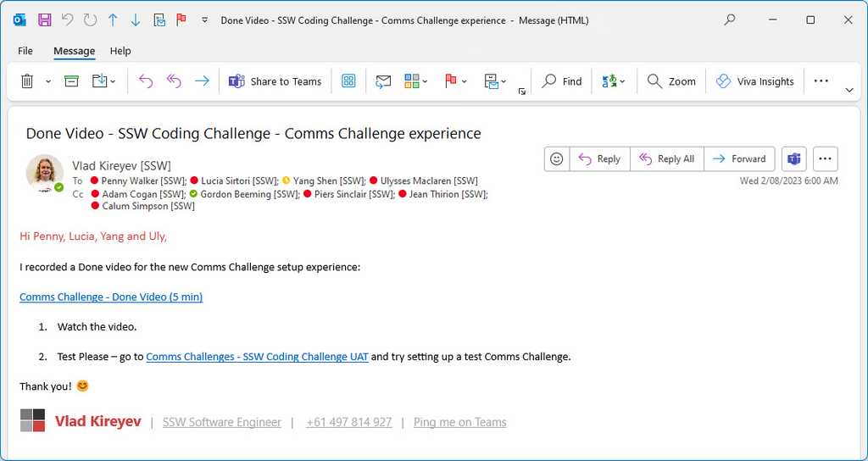Expand the Translate dropdown in the ribbon
This screenshot has height=461, width=868.
[x=622, y=81]
